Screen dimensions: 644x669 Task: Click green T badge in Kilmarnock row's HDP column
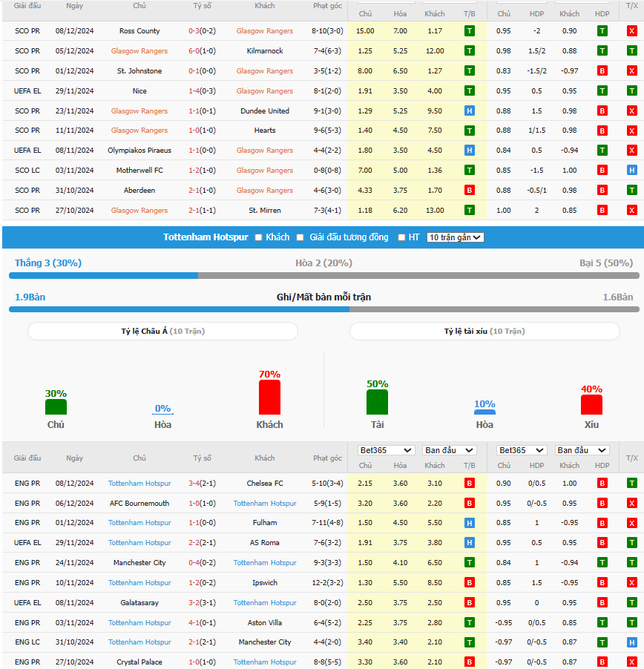coord(602,50)
